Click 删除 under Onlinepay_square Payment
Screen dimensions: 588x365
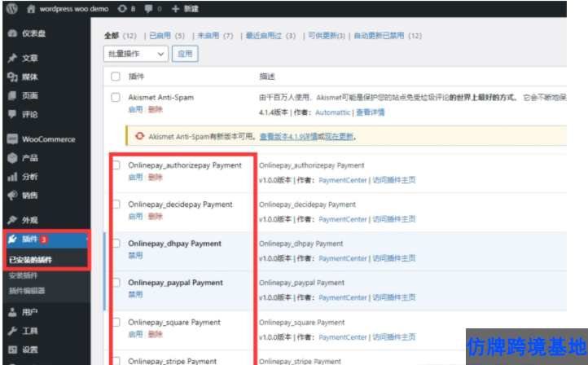coord(156,334)
